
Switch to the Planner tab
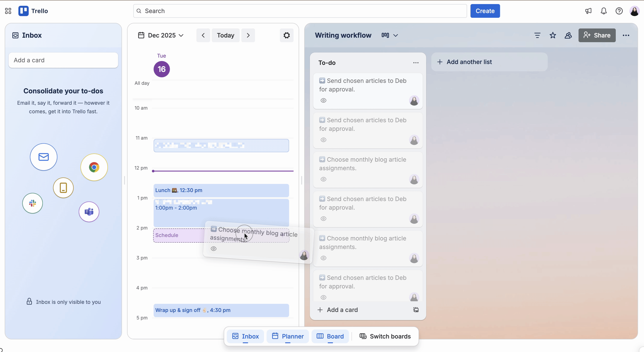point(288,336)
